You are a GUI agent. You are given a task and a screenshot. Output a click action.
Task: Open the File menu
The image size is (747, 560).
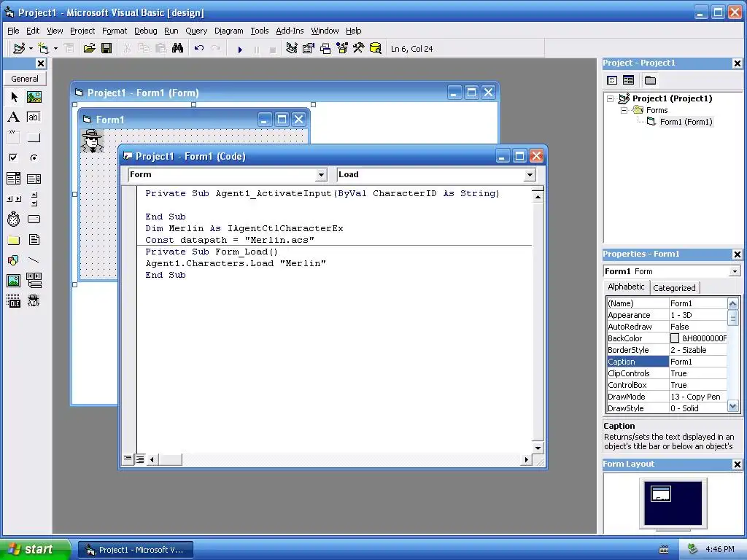(x=13, y=31)
